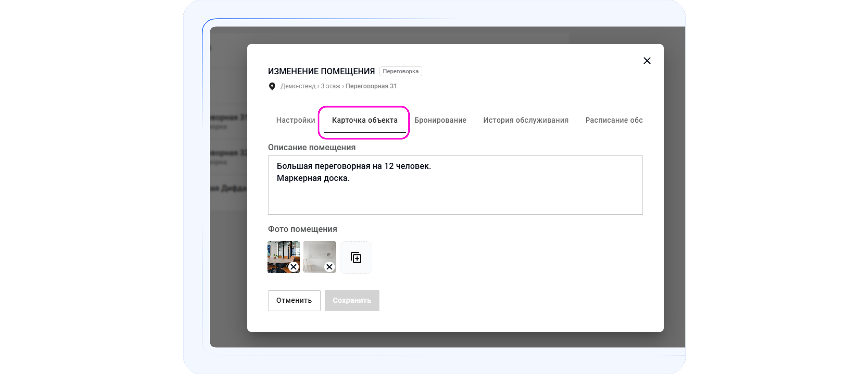Open the Настройки tab

pos(295,120)
